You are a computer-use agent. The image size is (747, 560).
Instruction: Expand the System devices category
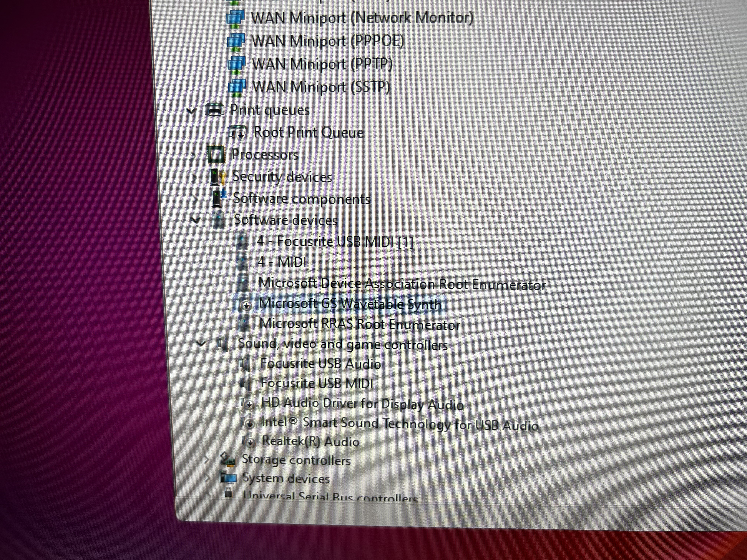tap(207, 478)
